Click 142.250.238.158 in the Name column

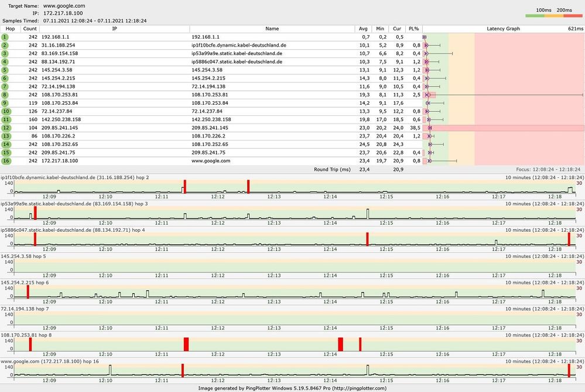(x=211, y=119)
